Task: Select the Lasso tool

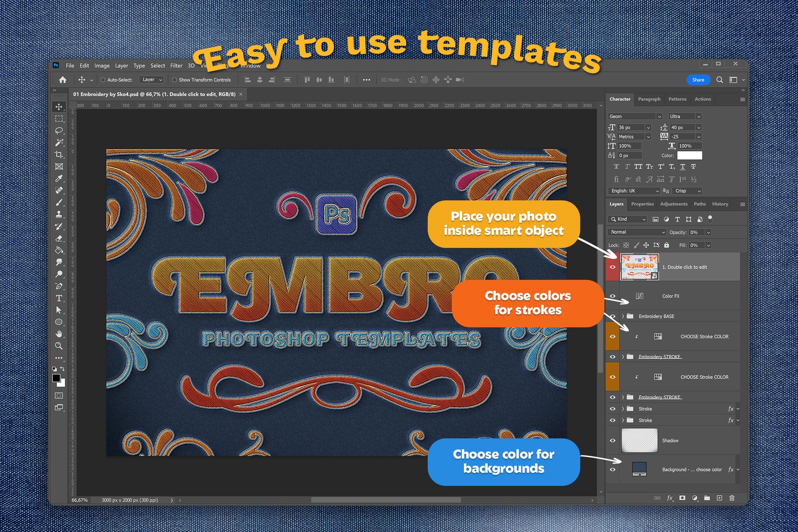Action: (59, 131)
